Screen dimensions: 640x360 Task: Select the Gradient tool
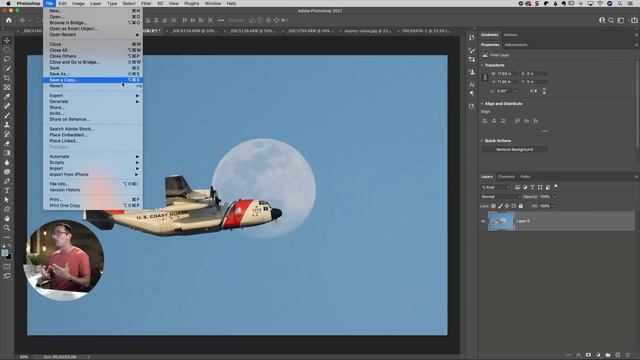tap(7, 153)
